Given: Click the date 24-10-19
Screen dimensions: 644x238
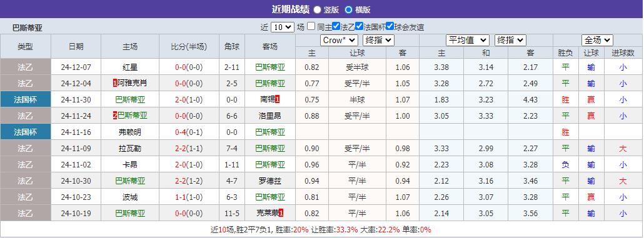Looking at the screenshot, I should [76, 214].
